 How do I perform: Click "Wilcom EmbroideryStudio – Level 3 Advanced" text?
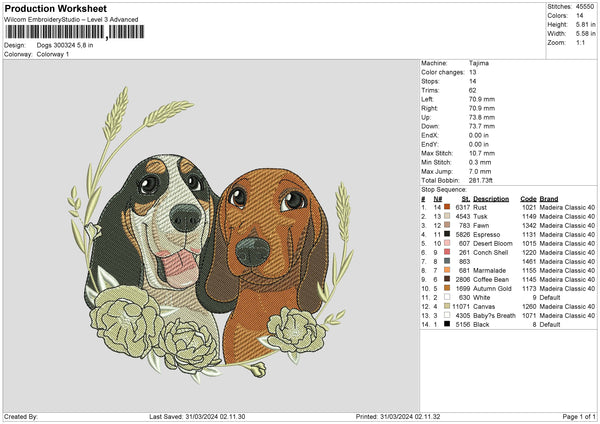coord(71,20)
